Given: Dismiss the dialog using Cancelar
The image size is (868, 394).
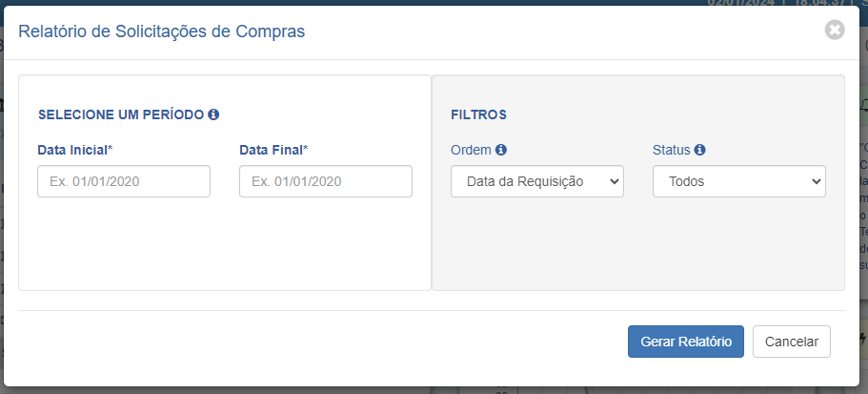Looking at the screenshot, I should pyautogui.click(x=792, y=342).
